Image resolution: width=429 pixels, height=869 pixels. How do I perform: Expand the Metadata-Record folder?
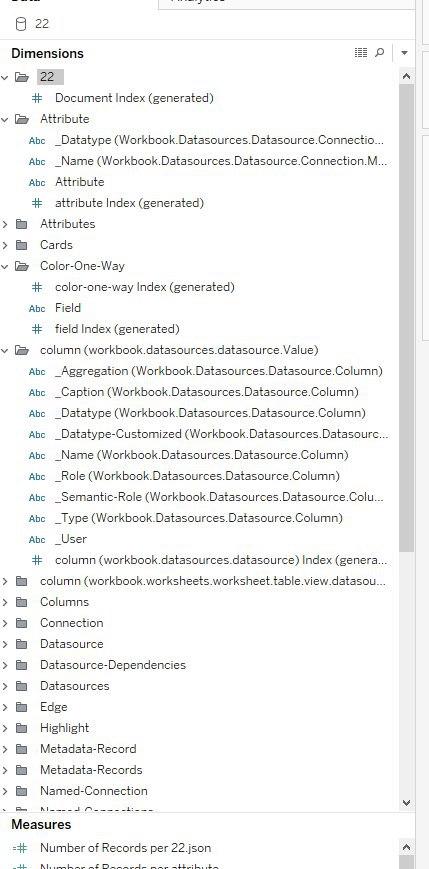[4, 750]
